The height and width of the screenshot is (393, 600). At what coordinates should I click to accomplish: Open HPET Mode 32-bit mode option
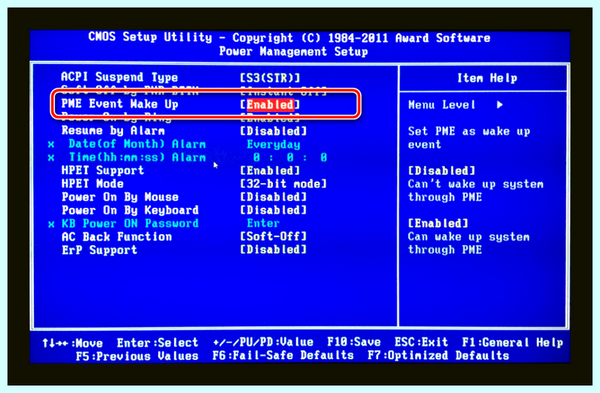(x=284, y=184)
